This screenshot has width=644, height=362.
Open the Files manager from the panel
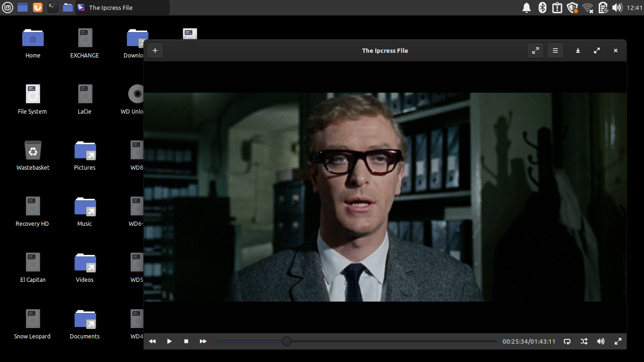coord(68,8)
